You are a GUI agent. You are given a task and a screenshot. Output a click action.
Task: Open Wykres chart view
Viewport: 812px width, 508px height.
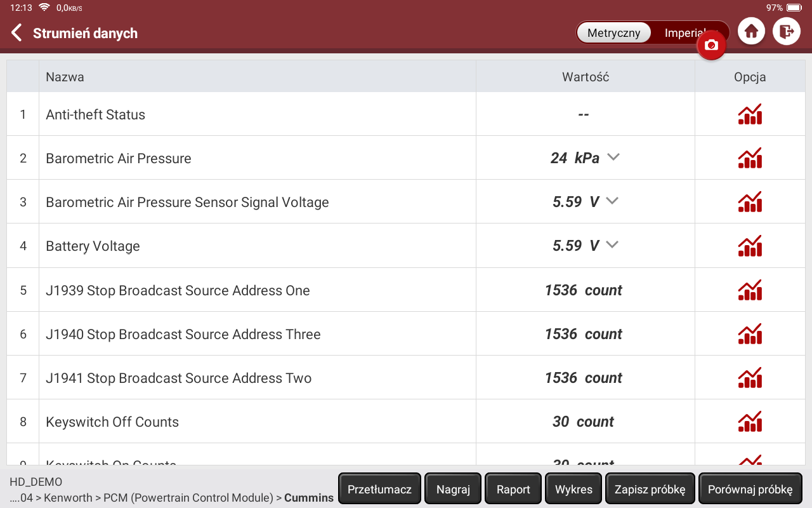pos(573,489)
